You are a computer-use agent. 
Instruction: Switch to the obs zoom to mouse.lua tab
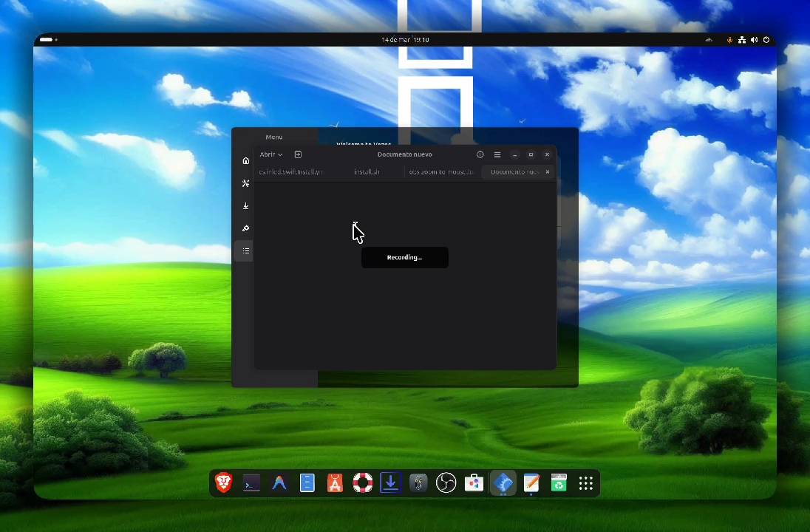click(442, 171)
